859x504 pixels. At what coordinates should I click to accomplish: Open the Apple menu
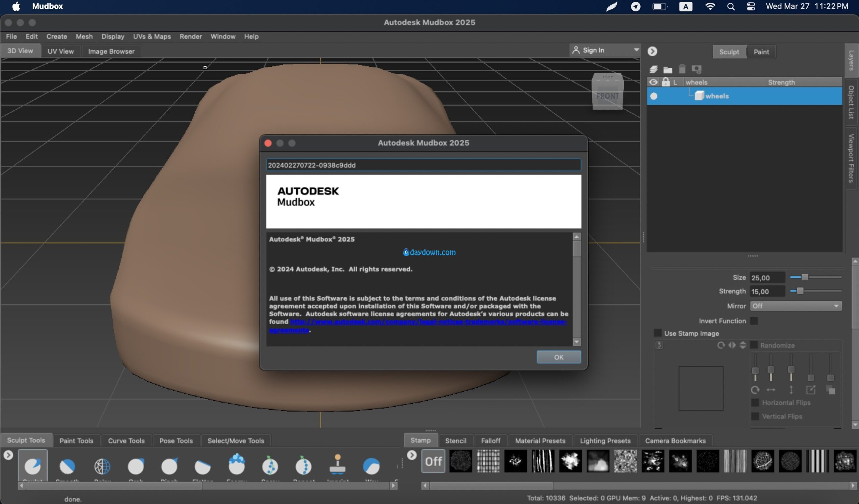pos(16,6)
